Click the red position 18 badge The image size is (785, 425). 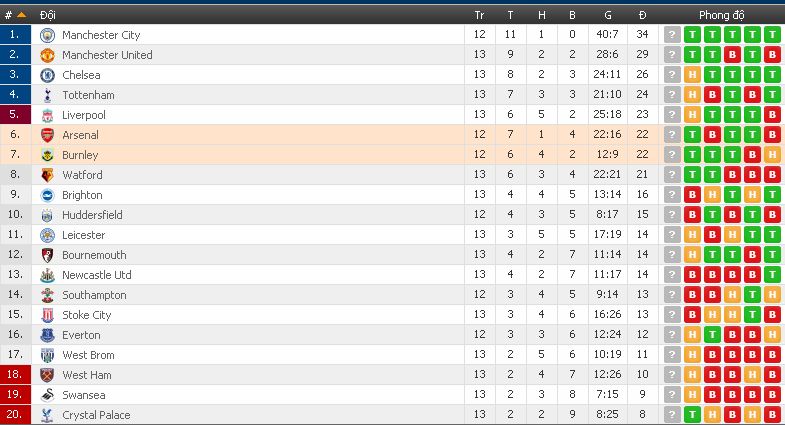(x=14, y=375)
